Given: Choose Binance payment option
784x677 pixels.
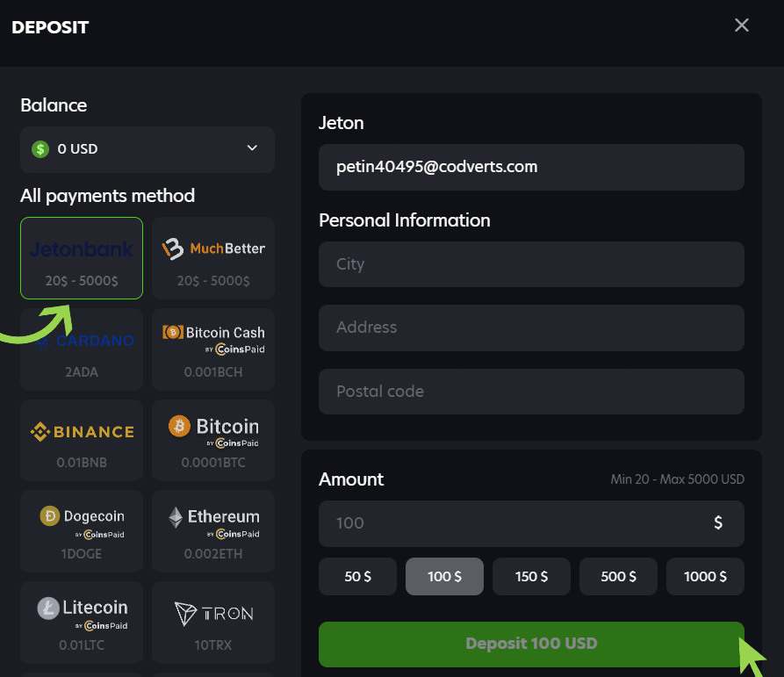Looking at the screenshot, I should tap(82, 441).
